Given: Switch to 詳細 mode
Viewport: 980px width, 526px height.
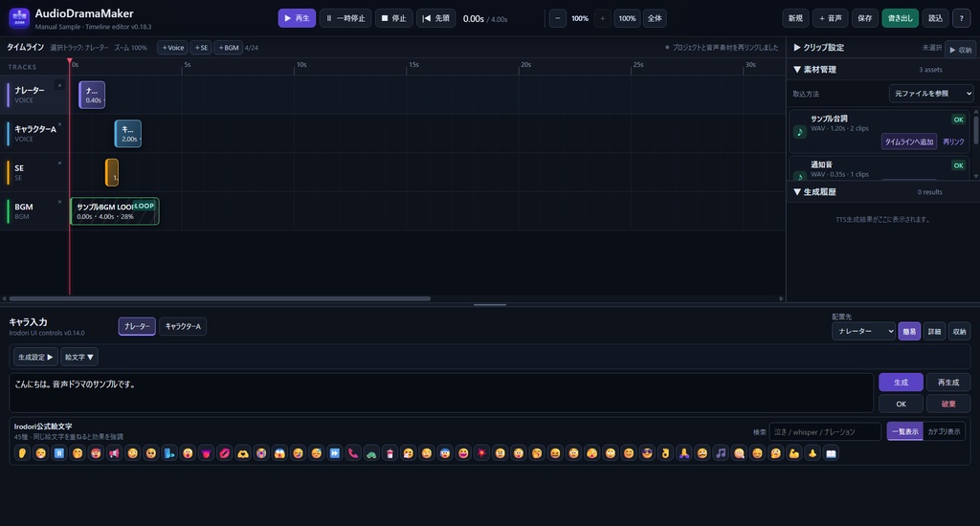Looking at the screenshot, I should pos(934,332).
